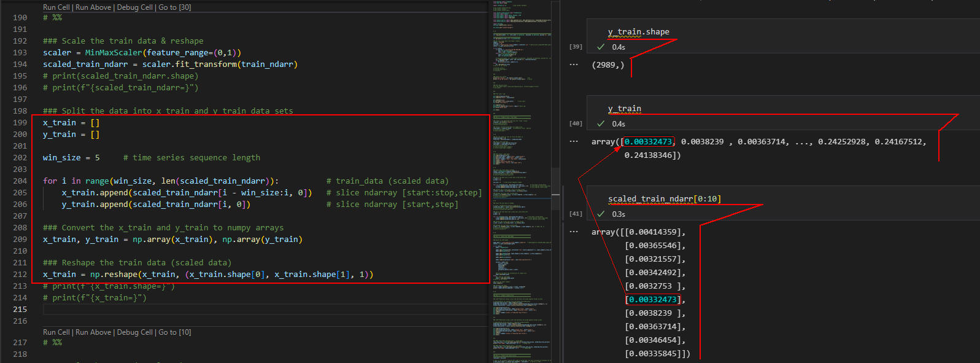Click the (2989,) output text
Screen dimensions: 980x363
click(x=608, y=64)
